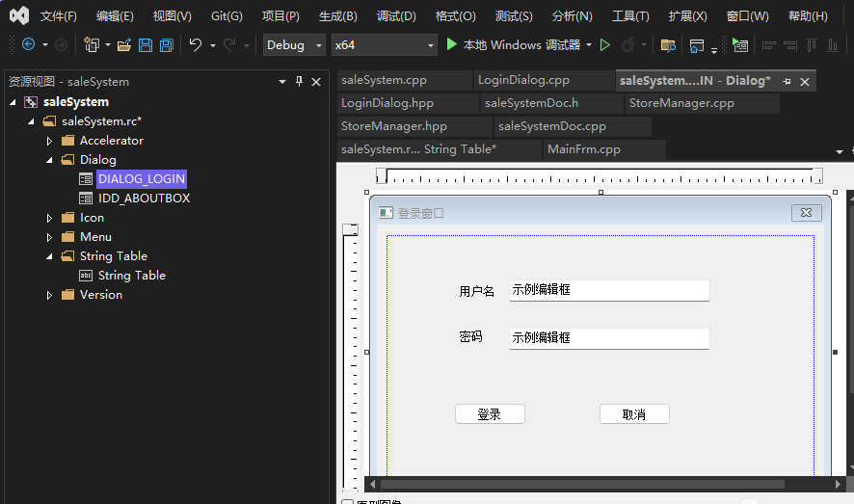Click the scroll right arrow of the editor
The width and height of the screenshot is (854, 504).
(x=838, y=484)
